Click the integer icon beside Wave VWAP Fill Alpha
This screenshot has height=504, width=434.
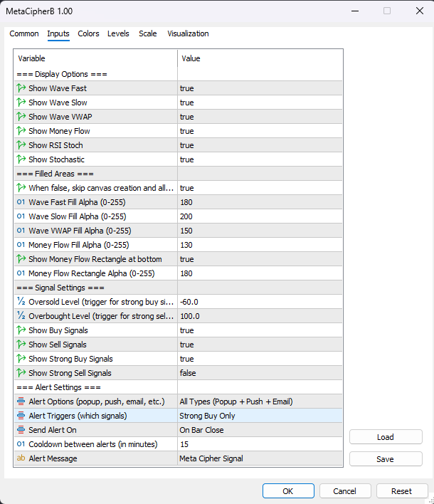tap(21, 231)
